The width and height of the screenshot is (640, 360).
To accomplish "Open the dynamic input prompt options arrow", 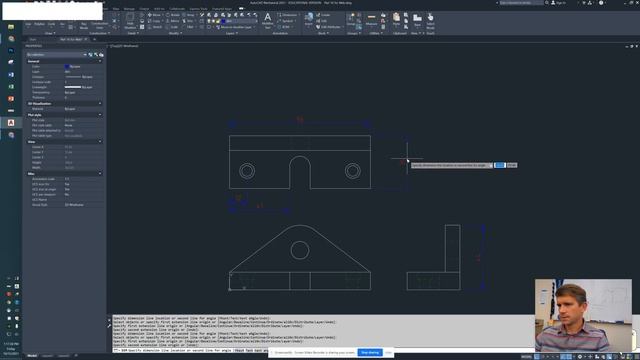I will (x=491, y=165).
